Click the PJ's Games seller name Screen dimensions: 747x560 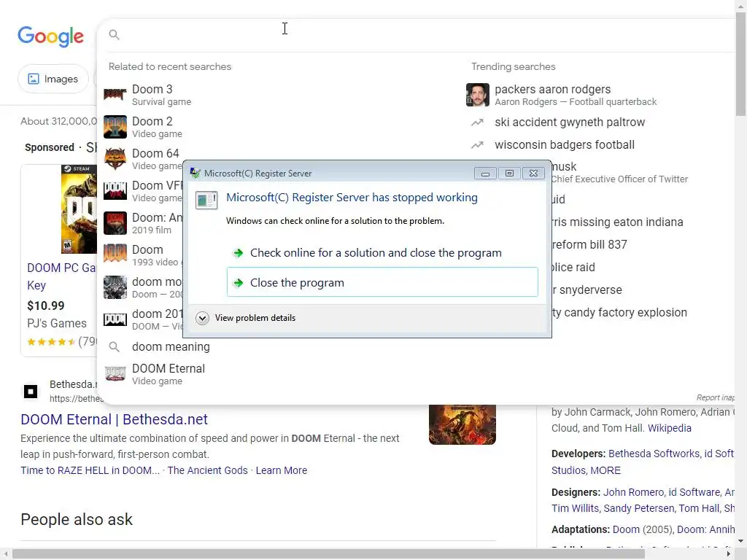57,323
